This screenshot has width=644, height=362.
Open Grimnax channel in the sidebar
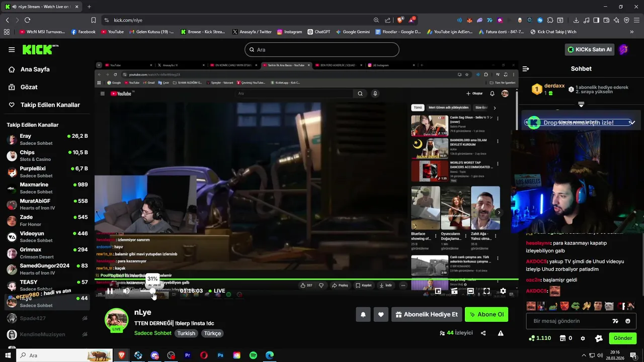point(47,253)
